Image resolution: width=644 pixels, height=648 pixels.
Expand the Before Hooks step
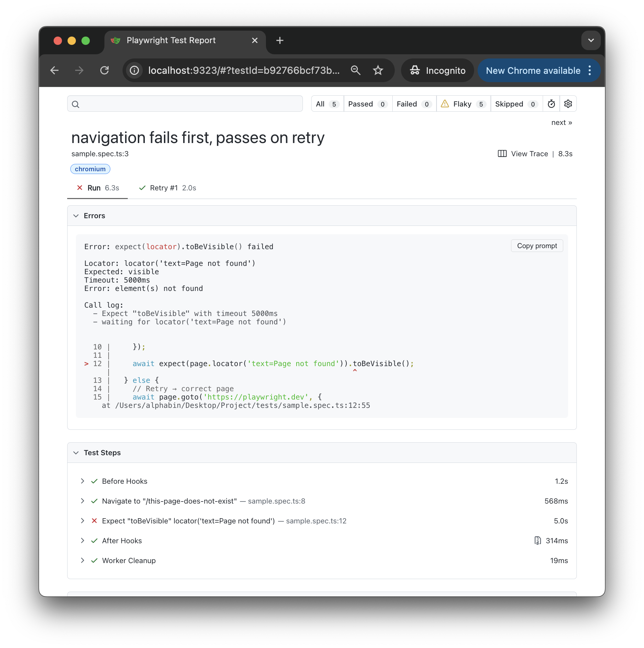(x=83, y=481)
